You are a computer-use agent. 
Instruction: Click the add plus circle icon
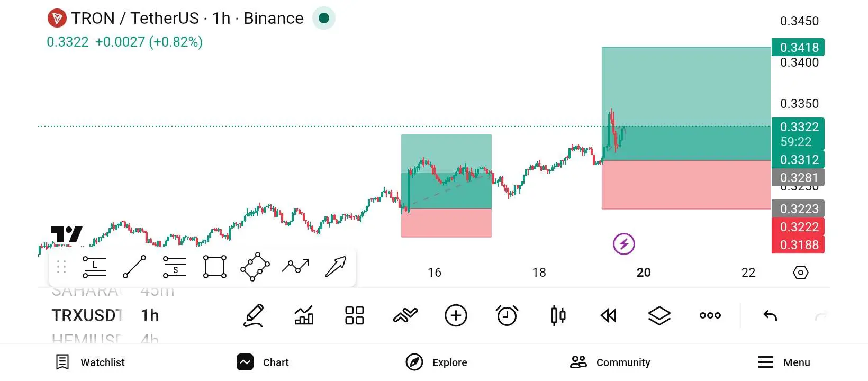tap(456, 316)
